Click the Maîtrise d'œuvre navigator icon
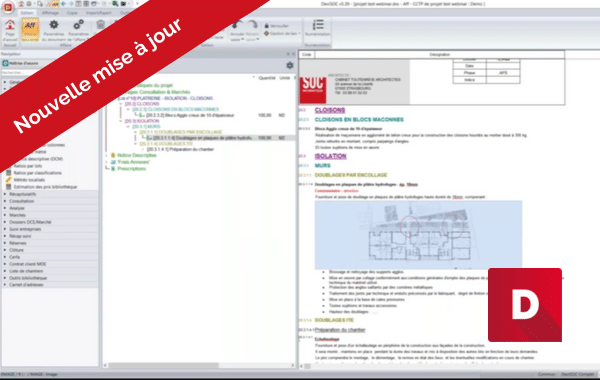600x380 pixels. point(5,63)
